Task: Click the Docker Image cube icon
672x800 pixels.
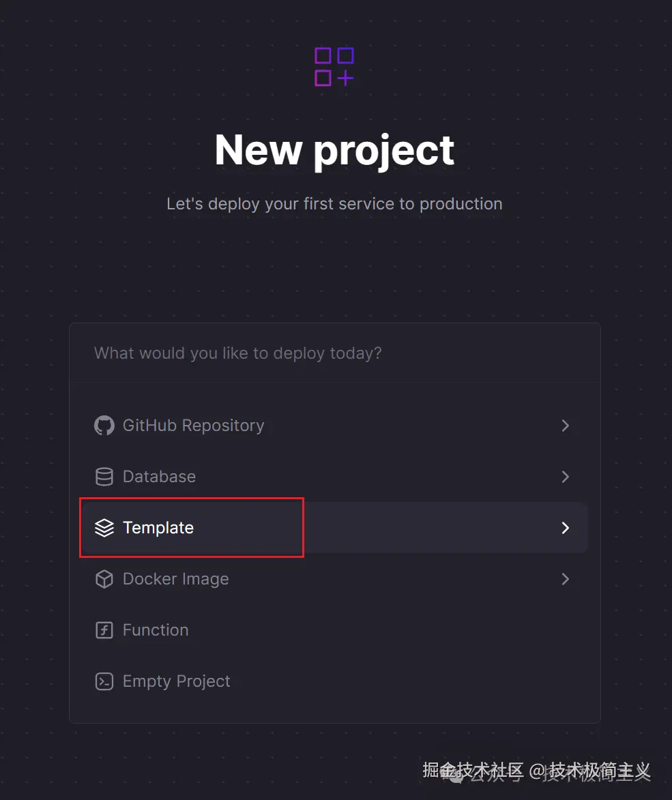Action: click(104, 579)
